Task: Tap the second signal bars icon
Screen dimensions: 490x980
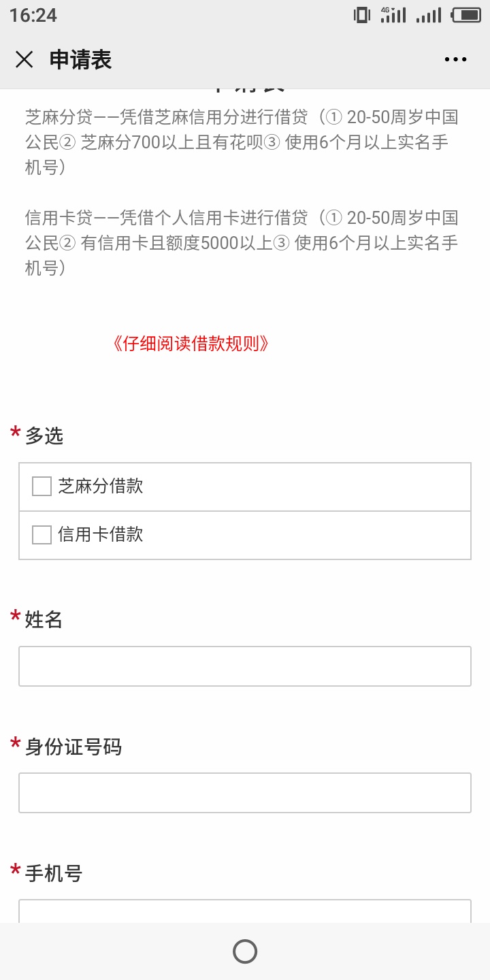Action: point(429,15)
